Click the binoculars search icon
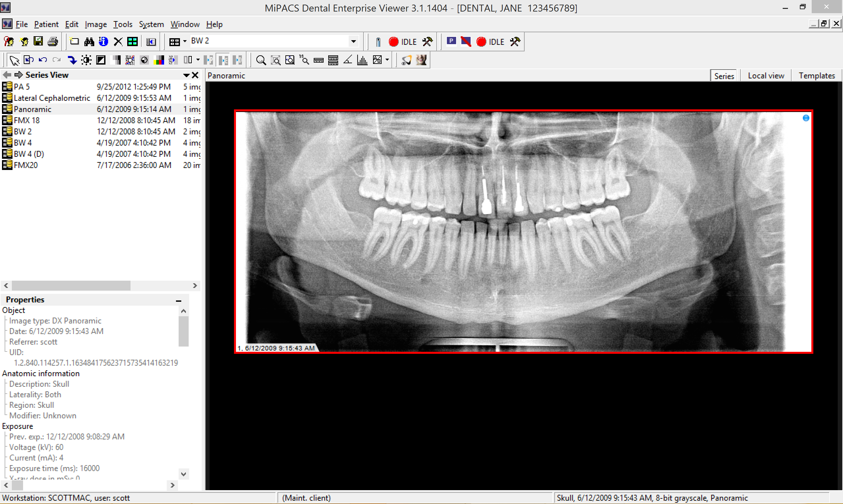The image size is (843, 504). [89, 42]
